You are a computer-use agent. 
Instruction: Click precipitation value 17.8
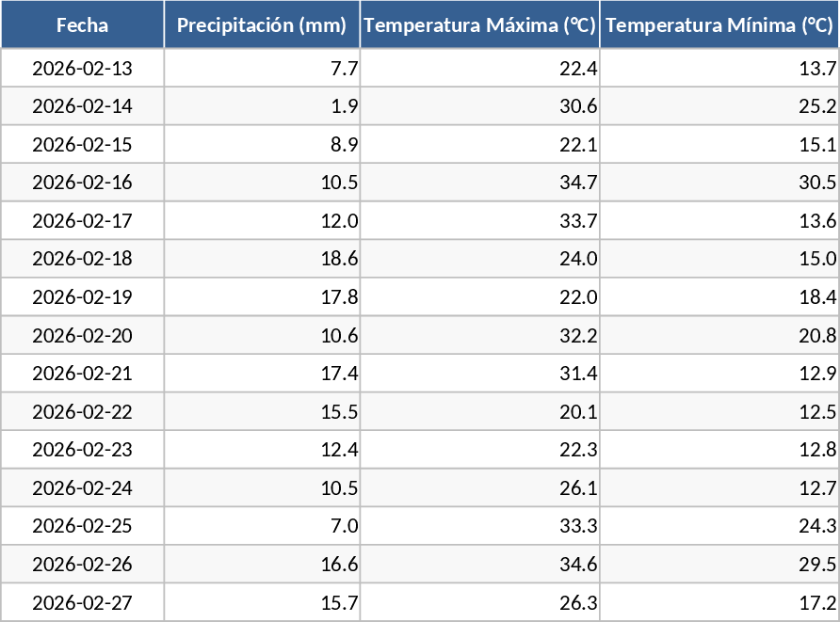click(339, 297)
